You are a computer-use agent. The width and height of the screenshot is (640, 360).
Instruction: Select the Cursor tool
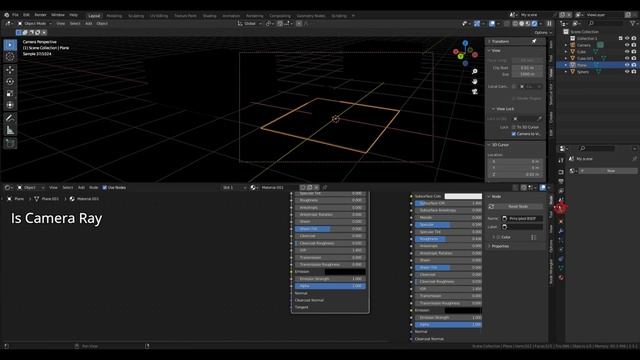10,57
